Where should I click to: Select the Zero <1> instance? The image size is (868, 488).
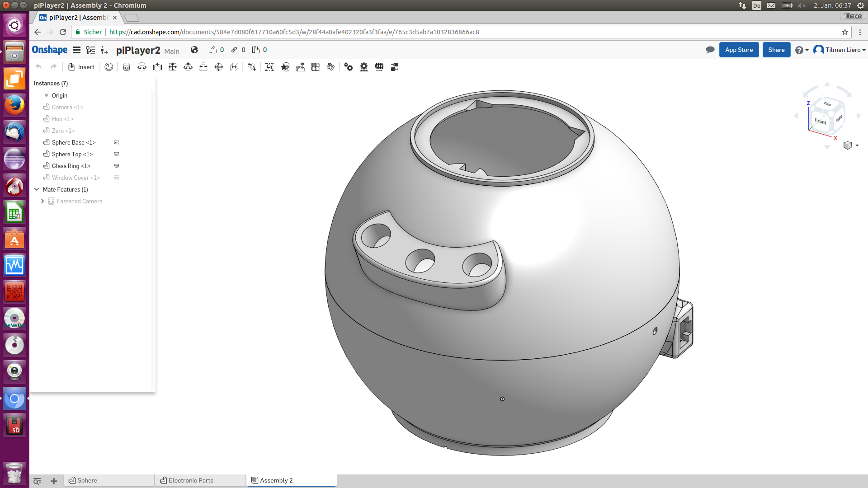(63, 131)
